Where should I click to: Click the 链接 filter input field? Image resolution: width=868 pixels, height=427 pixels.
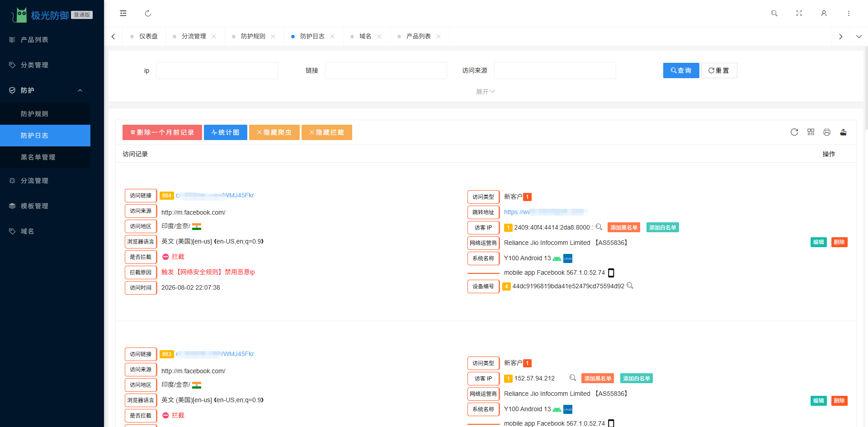click(x=386, y=70)
